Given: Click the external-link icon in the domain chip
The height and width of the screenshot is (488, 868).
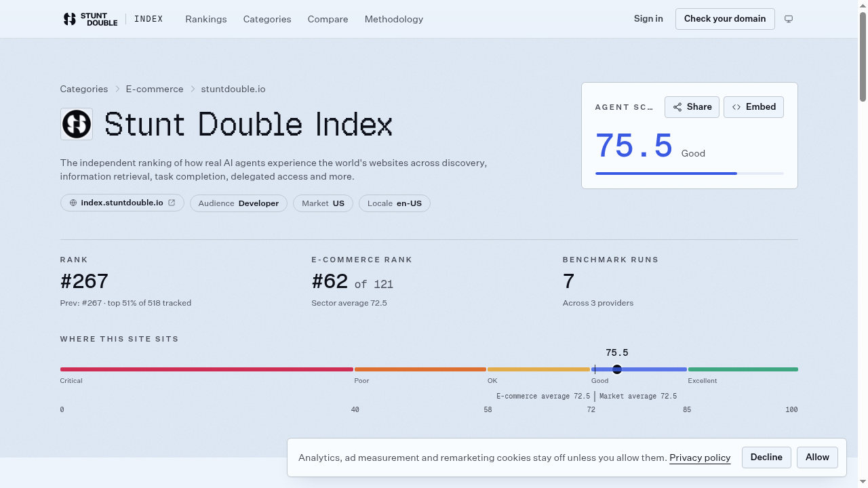Looking at the screenshot, I should (172, 203).
